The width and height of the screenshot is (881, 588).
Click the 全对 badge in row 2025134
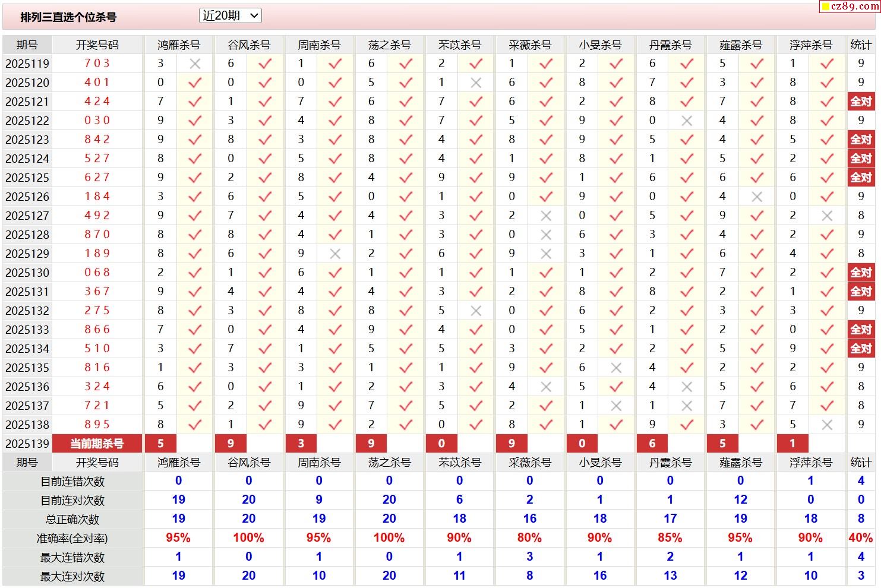861,349
